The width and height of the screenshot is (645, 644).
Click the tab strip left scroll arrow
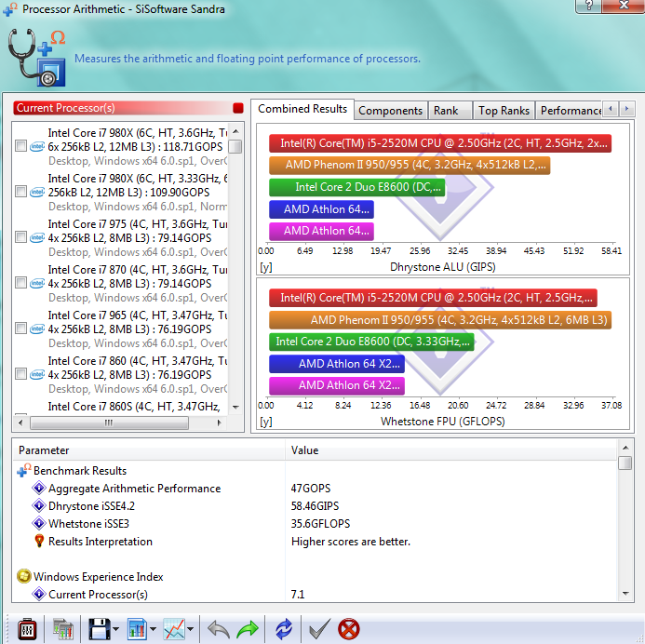click(x=611, y=109)
